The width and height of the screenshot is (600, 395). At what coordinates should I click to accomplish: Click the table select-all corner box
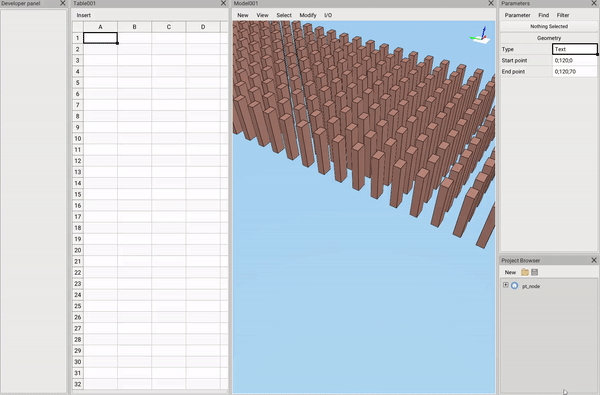78,27
